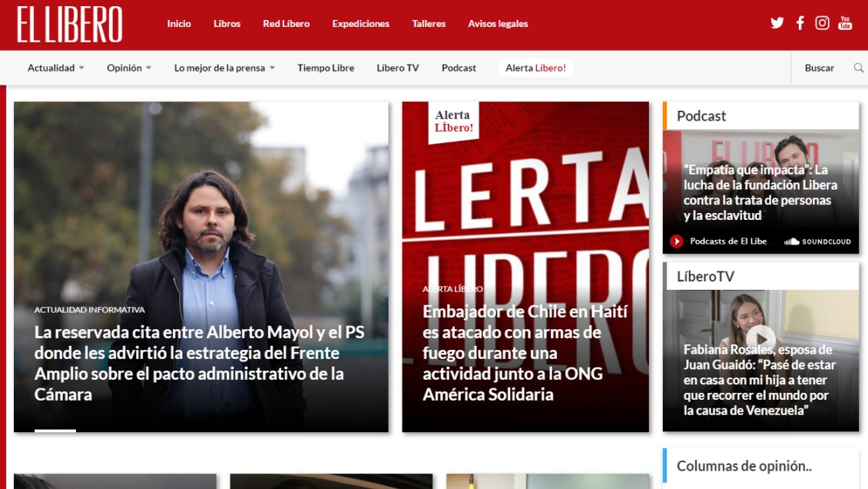Viewport: 868px width, 489px height.
Task: Expand Lo mejor de la prensa menu
Action: pyautogui.click(x=224, y=68)
